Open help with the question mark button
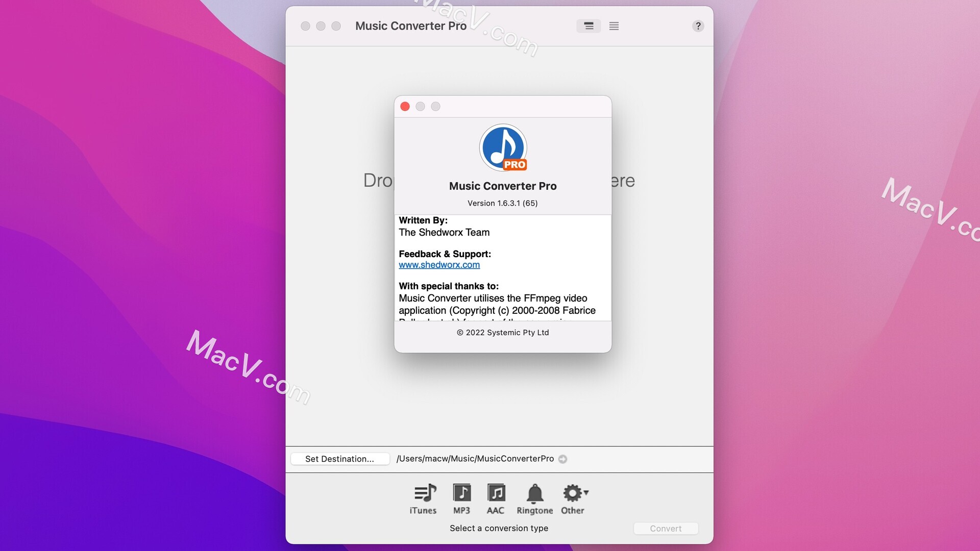980x551 pixels. click(698, 26)
